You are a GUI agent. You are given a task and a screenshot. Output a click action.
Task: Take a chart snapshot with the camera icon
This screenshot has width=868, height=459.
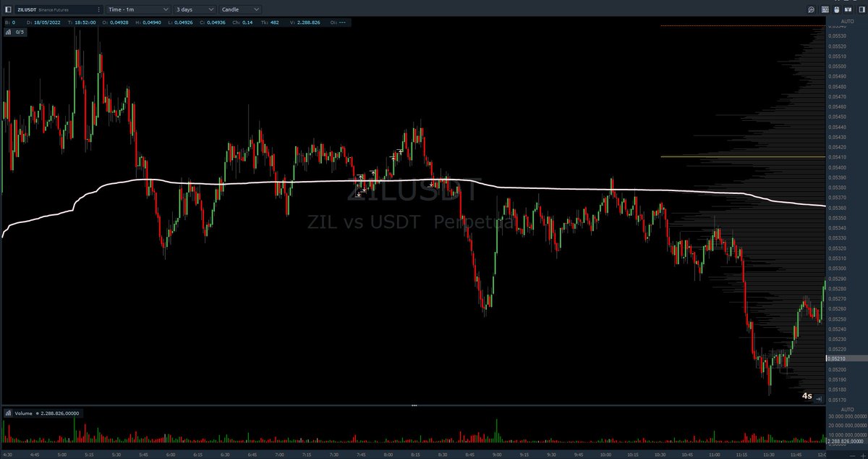(x=848, y=9)
